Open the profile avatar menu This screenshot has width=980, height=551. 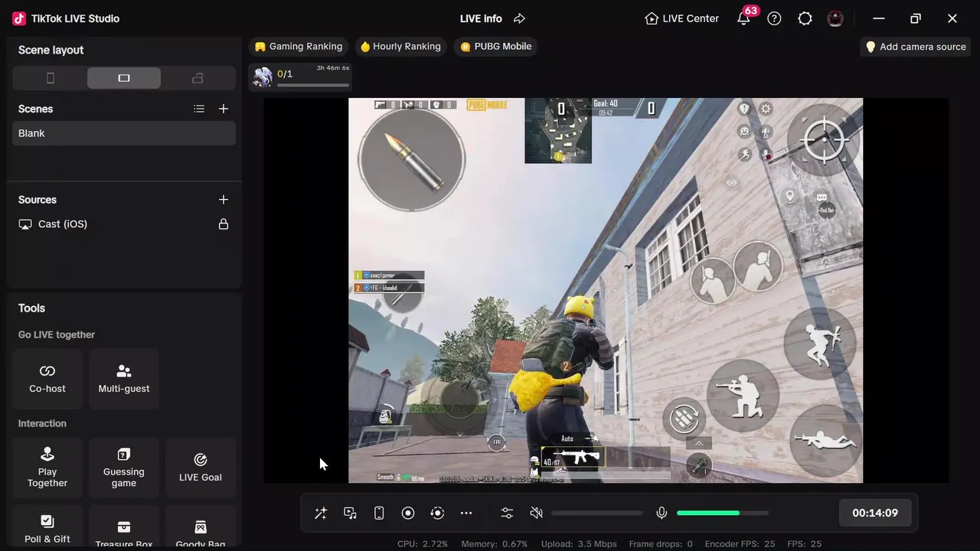835,18
